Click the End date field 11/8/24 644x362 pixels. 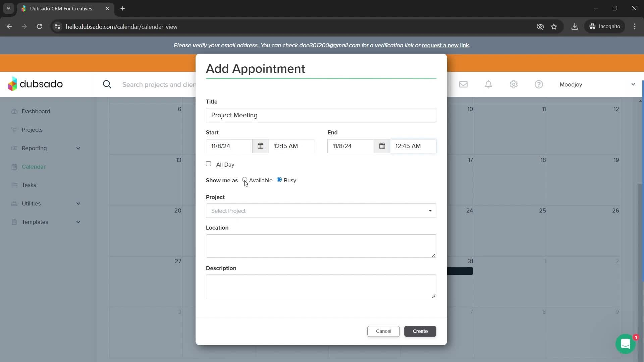point(351,146)
